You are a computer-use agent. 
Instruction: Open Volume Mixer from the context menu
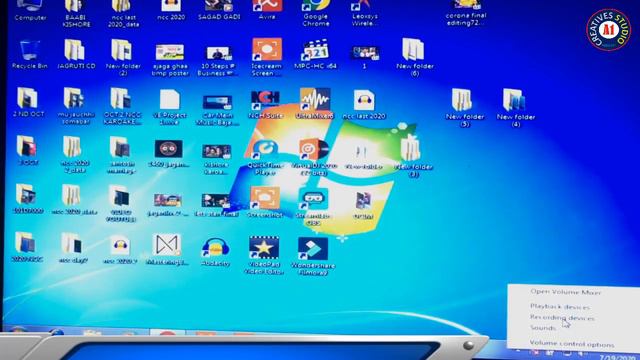tap(565, 292)
